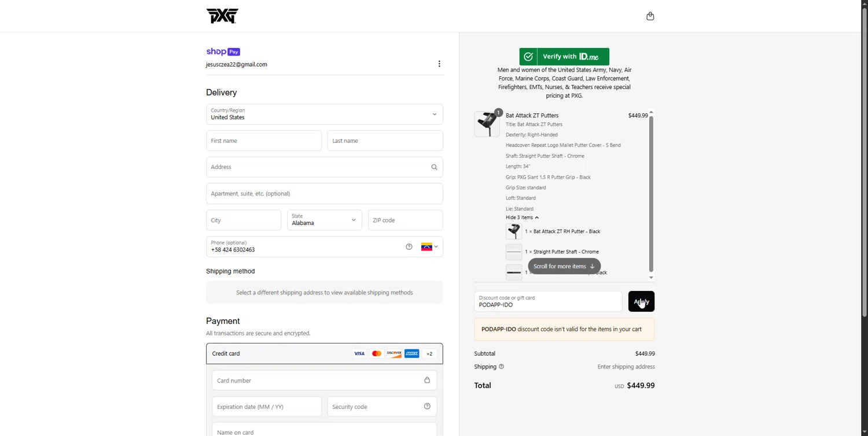
Task: Click the Bat Attack ZT Putters thumbnail
Action: [487, 124]
